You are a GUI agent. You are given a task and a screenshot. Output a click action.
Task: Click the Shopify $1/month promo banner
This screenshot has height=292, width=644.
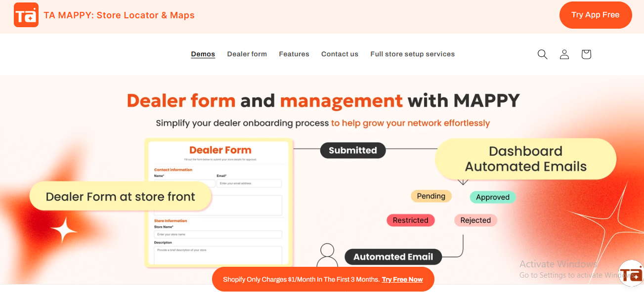pyautogui.click(x=323, y=279)
